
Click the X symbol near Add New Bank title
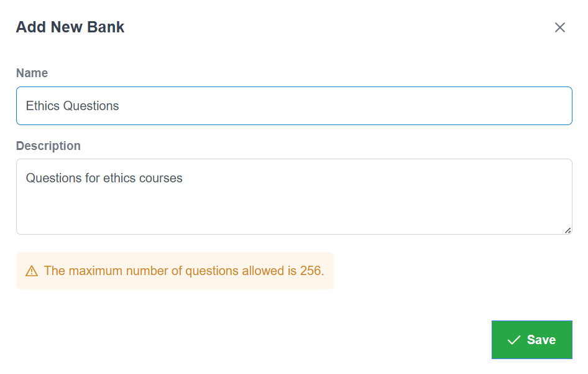pos(560,27)
